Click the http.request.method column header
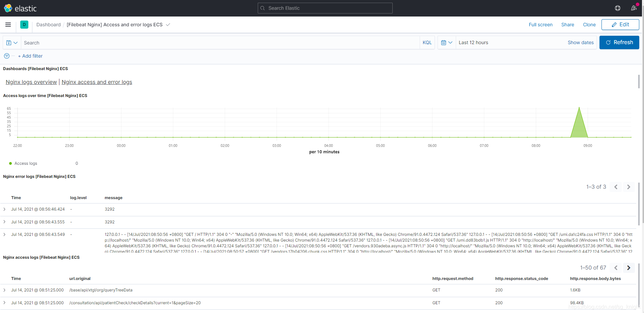644x313 pixels. (x=453, y=279)
